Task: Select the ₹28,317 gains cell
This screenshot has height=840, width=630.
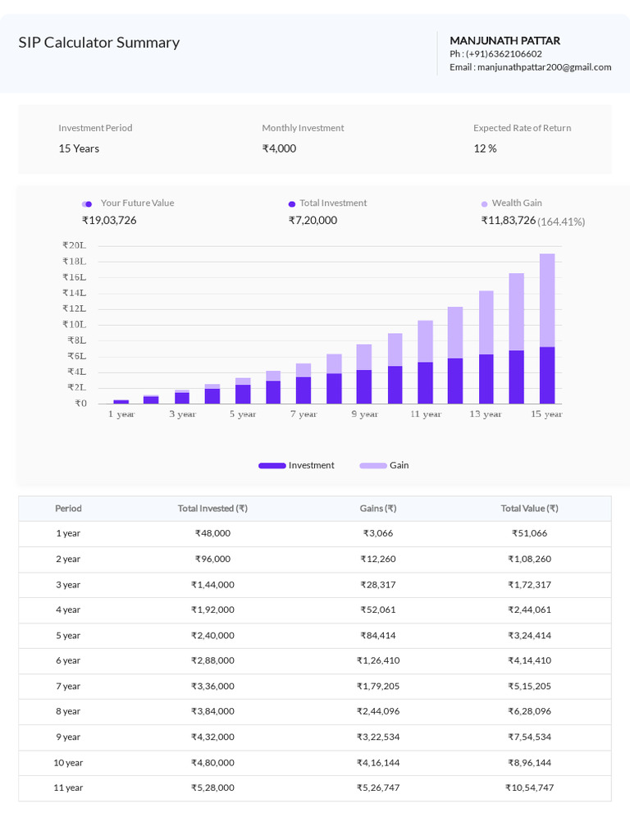Action: [x=378, y=585]
